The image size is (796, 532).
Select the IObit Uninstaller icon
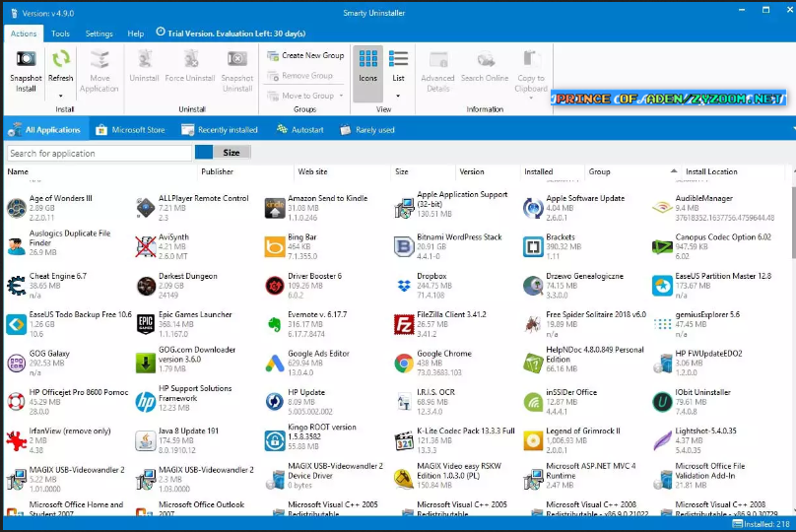tap(662, 402)
